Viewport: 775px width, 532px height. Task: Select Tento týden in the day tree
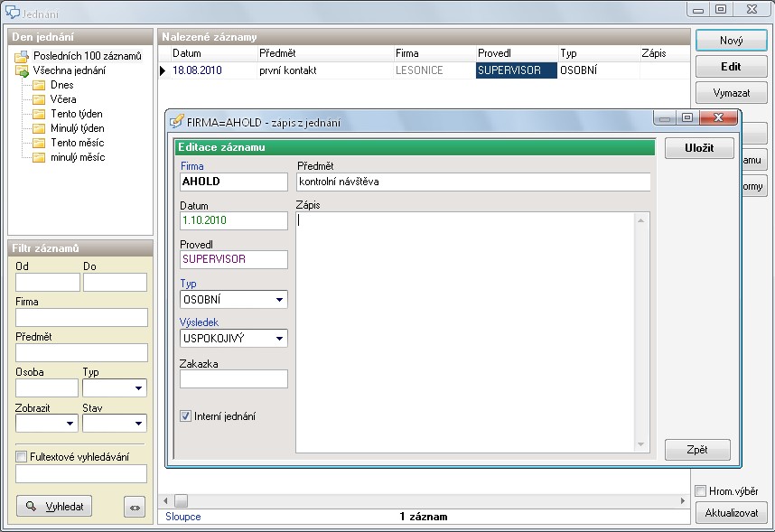[x=77, y=114]
